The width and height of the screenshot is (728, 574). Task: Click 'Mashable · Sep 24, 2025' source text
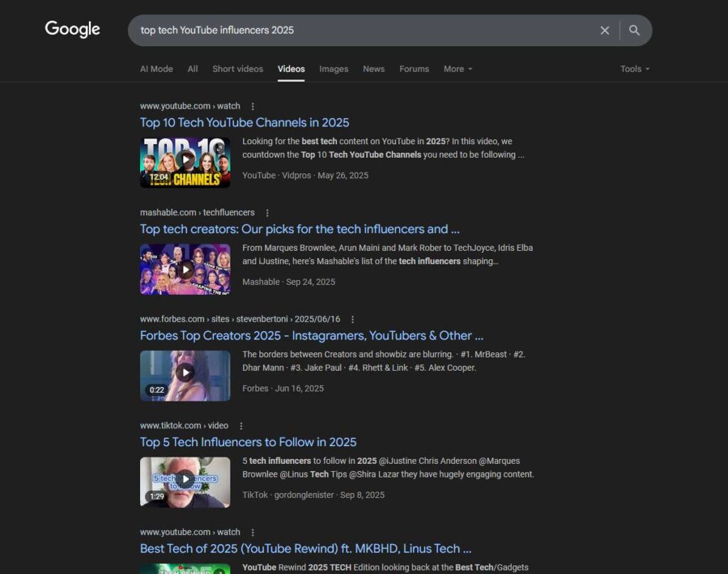coord(289,281)
